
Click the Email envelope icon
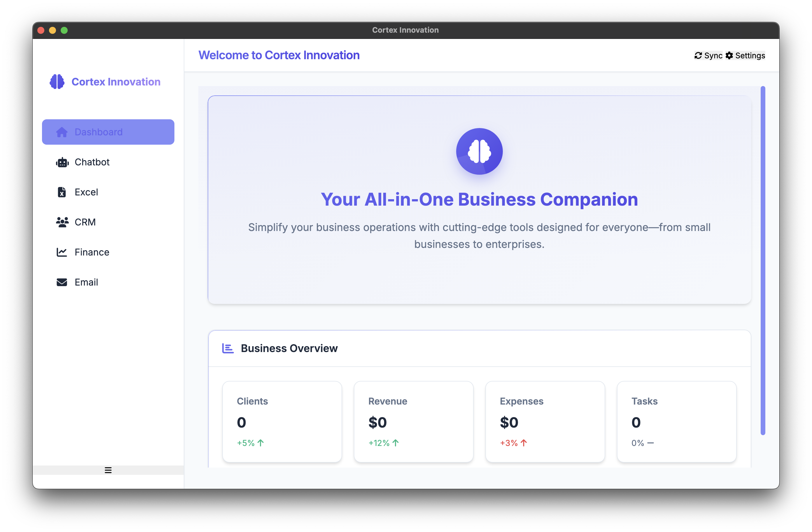pos(62,282)
